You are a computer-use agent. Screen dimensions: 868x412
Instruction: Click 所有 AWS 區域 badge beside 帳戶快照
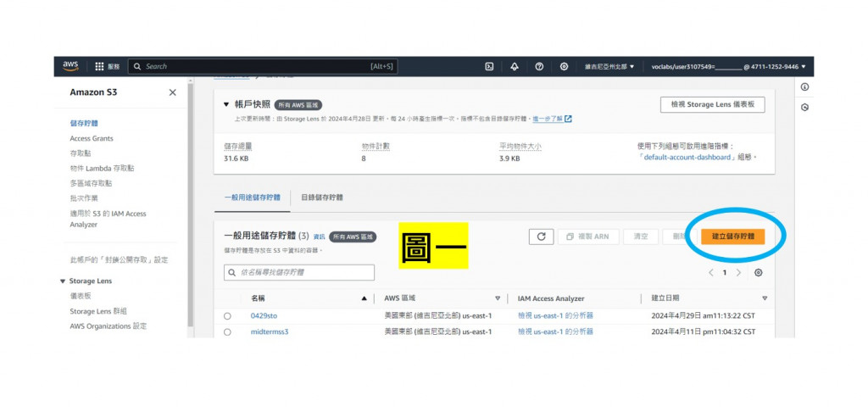coord(298,104)
